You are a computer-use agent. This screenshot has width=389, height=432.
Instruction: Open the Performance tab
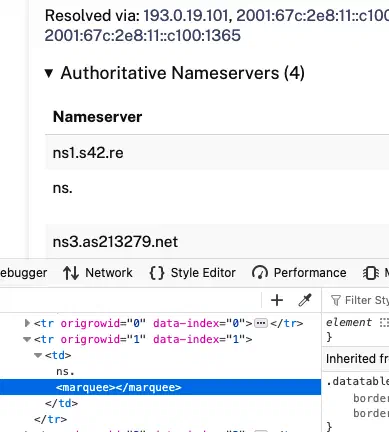(x=299, y=273)
